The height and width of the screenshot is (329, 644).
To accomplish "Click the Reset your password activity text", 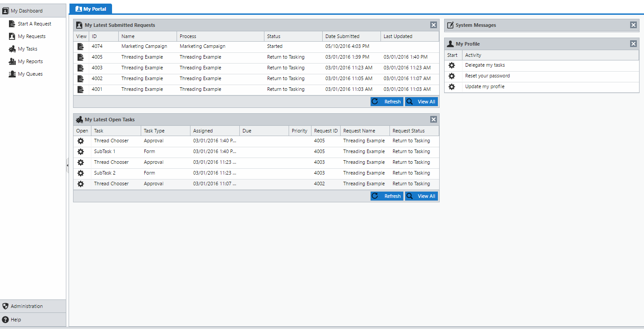I will [488, 76].
